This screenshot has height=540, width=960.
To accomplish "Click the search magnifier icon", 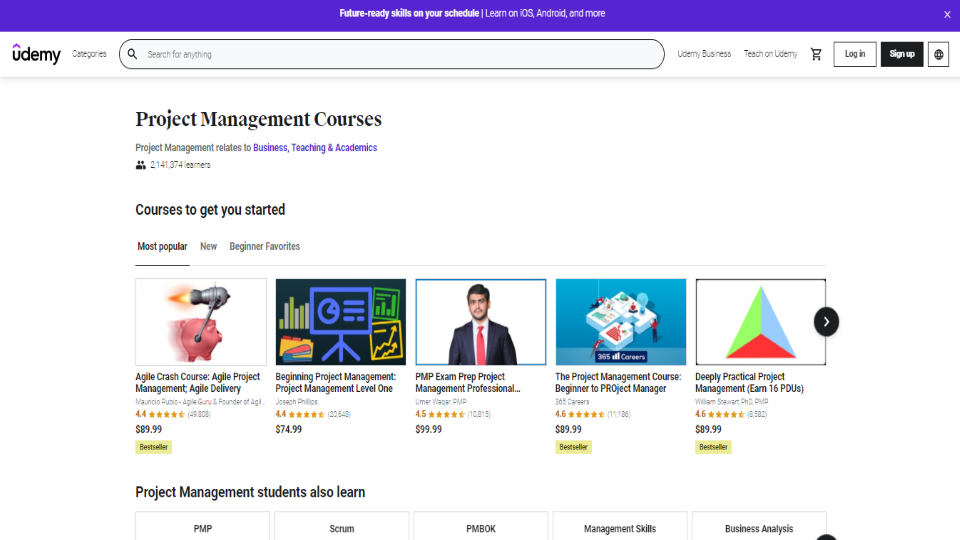I will pyautogui.click(x=132, y=54).
